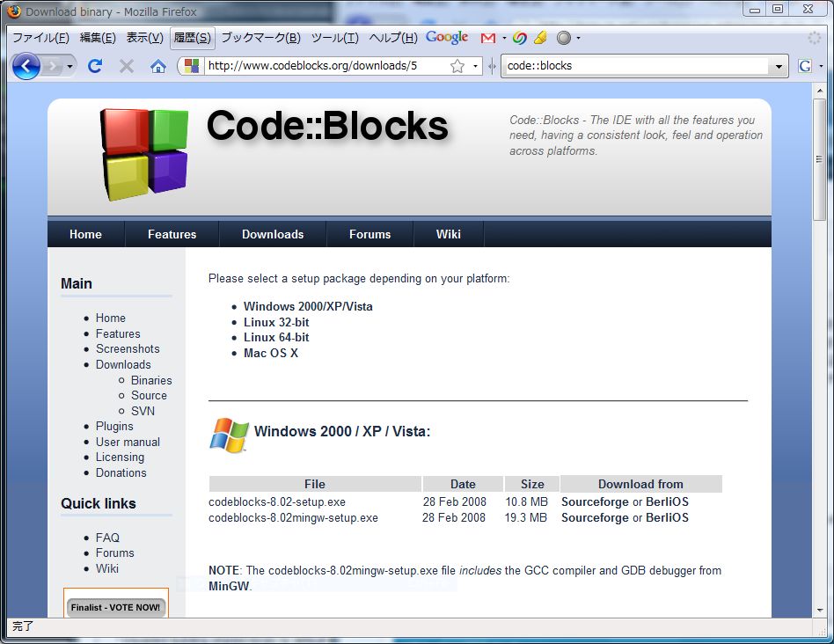Open the 履歴 (History) menu
The image size is (834, 644).
(x=192, y=38)
